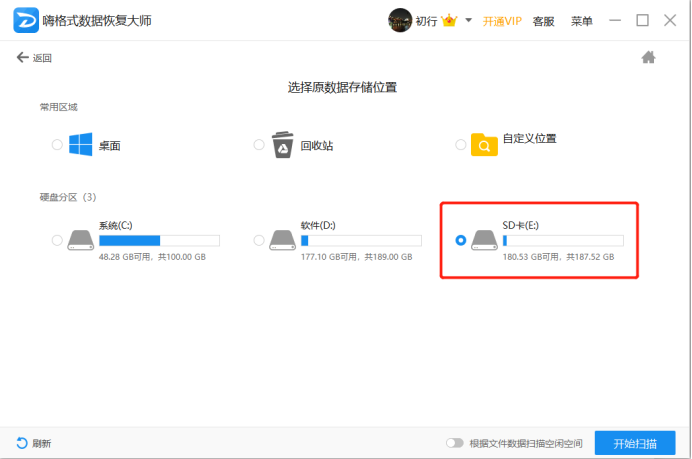Toggle 根据文件数据扫描空闲空间 switch

(x=455, y=443)
